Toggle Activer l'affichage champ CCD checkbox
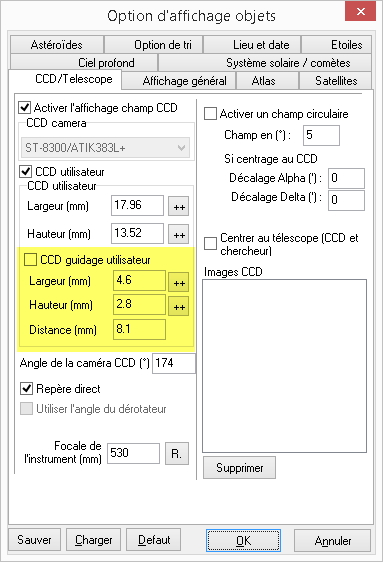This screenshot has height=562, width=383. coord(25,108)
